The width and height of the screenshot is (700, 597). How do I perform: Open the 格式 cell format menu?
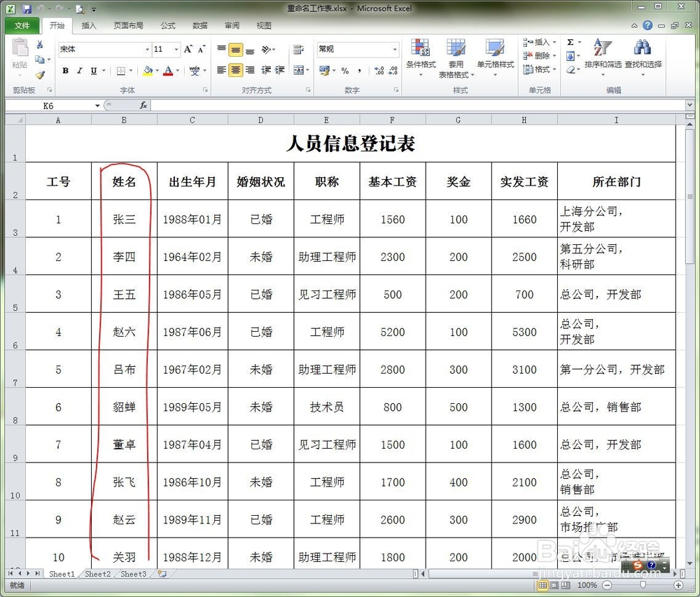[540, 69]
